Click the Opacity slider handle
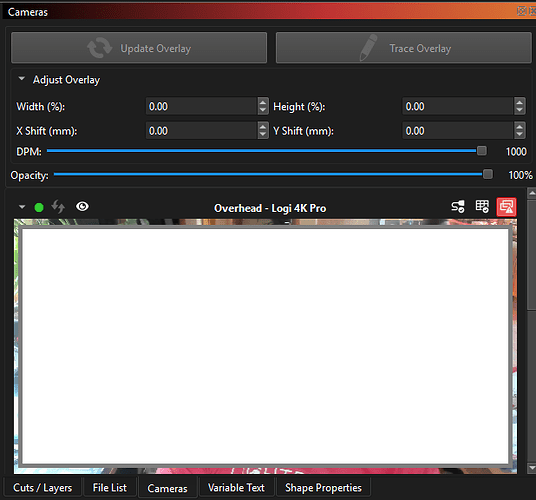 [488, 174]
